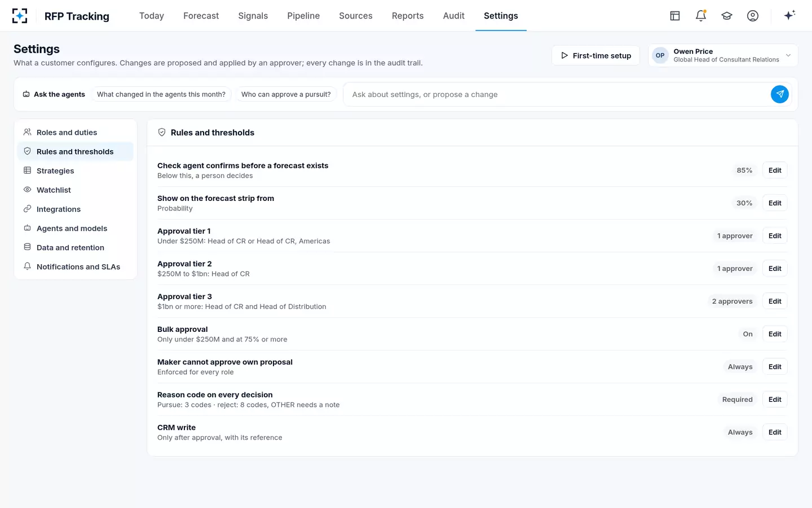Edit Maker cannot approve own proposal
The height and width of the screenshot is (508, 812).
coord(775,367)
